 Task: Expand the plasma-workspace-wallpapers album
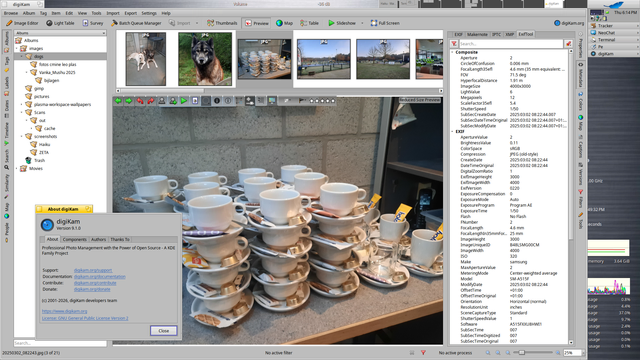coord(22,104)
